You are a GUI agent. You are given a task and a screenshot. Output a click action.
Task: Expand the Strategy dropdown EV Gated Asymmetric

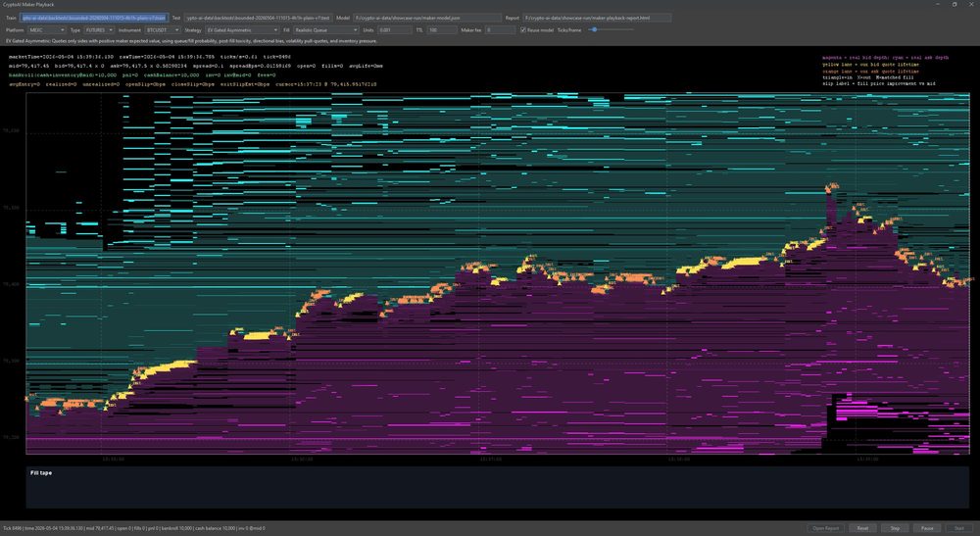[x=242, y=30]
